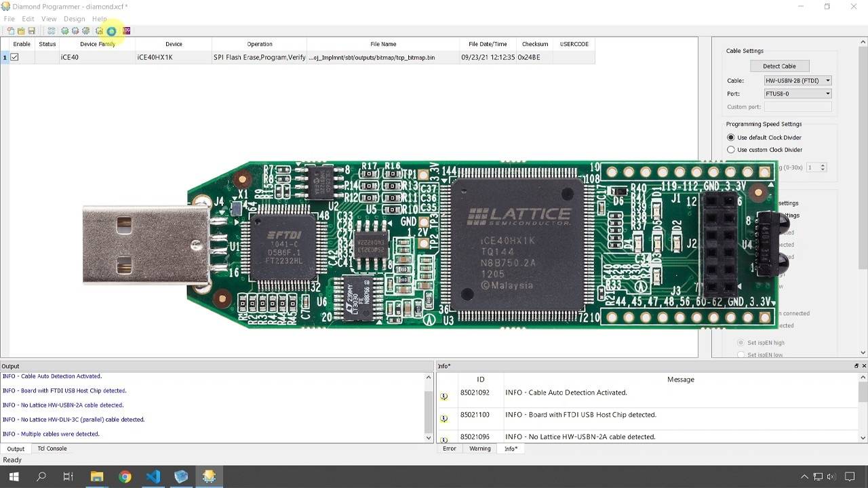This screenshot has height=488, width=868.
Task: Open the File menu
Action: (9, 19)
